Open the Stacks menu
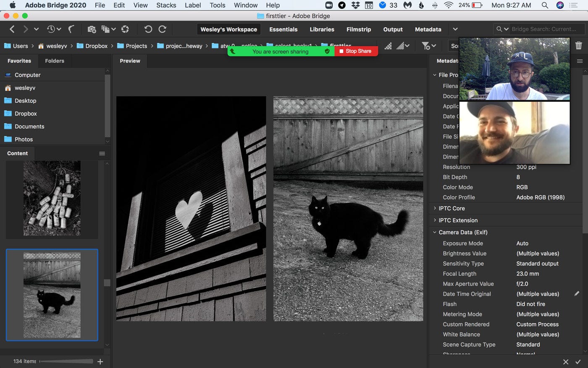Screen dimensions: 588x368 click(166, 5)
